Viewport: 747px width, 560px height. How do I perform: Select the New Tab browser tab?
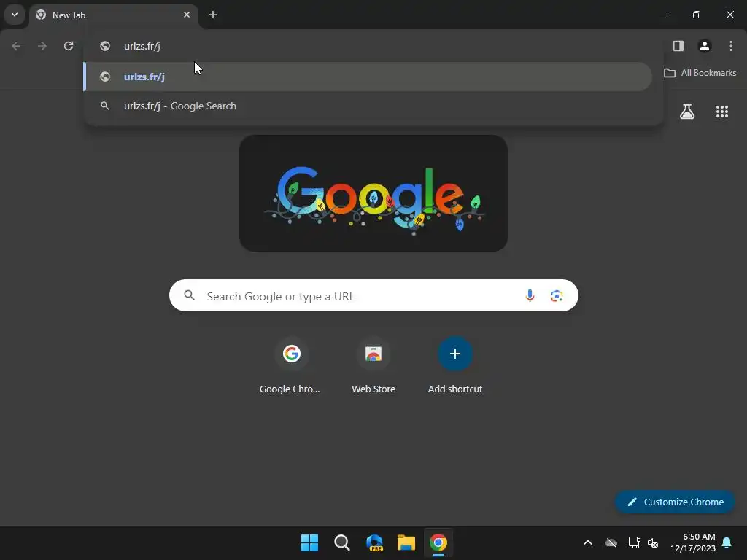pyautogui.click(x=113, y=15)
